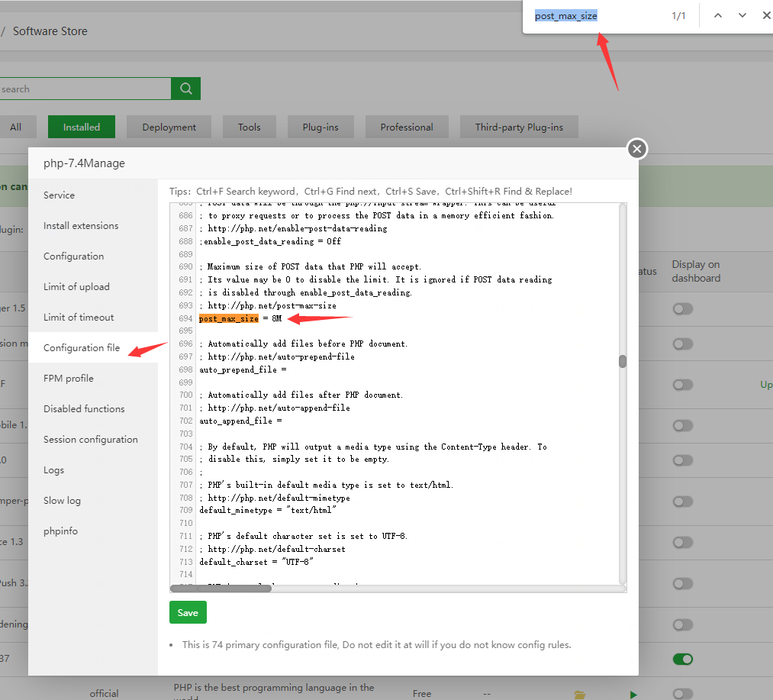This screenshot has height=700, width=773.
Task: Open the Professional category tab
Action: (407, 127)
